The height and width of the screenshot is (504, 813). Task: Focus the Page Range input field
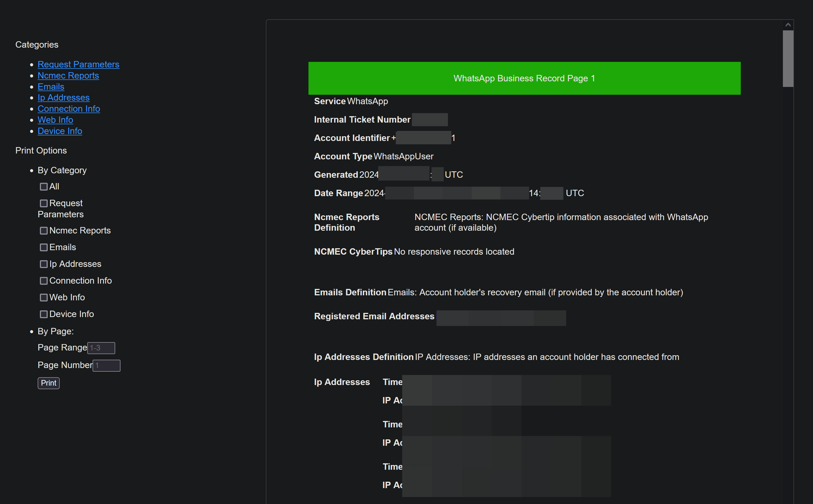pyautogui.click(x=101, y=348)
